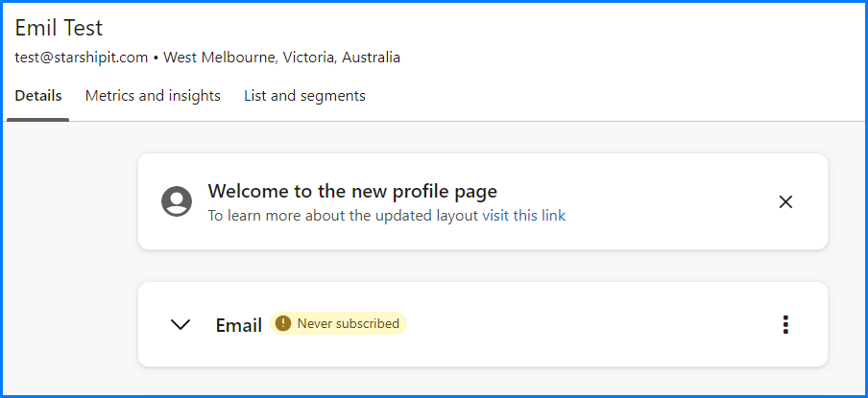Dismiss the welcome banner with X
The width and height of the screenshot is (868, 398).
[785, 201]
